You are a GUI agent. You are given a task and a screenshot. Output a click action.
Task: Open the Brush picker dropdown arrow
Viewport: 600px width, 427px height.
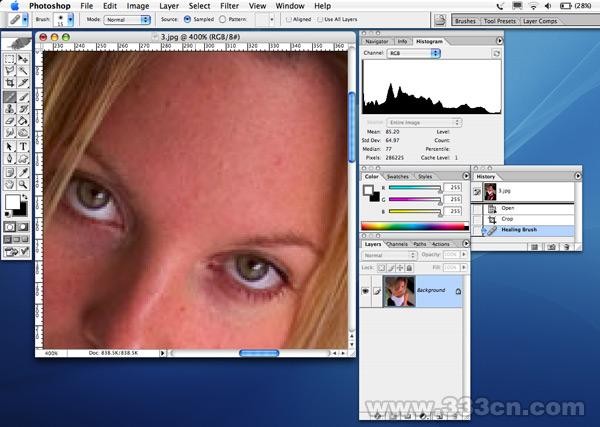72,19
